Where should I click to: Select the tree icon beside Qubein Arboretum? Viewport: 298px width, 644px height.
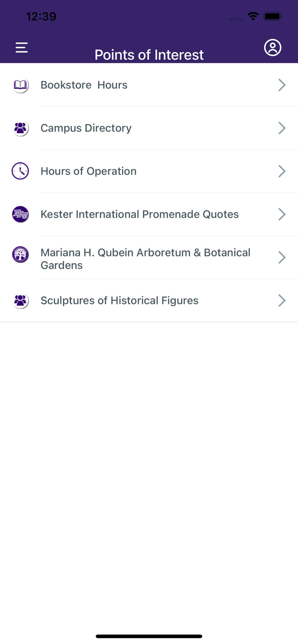(20, 254)
